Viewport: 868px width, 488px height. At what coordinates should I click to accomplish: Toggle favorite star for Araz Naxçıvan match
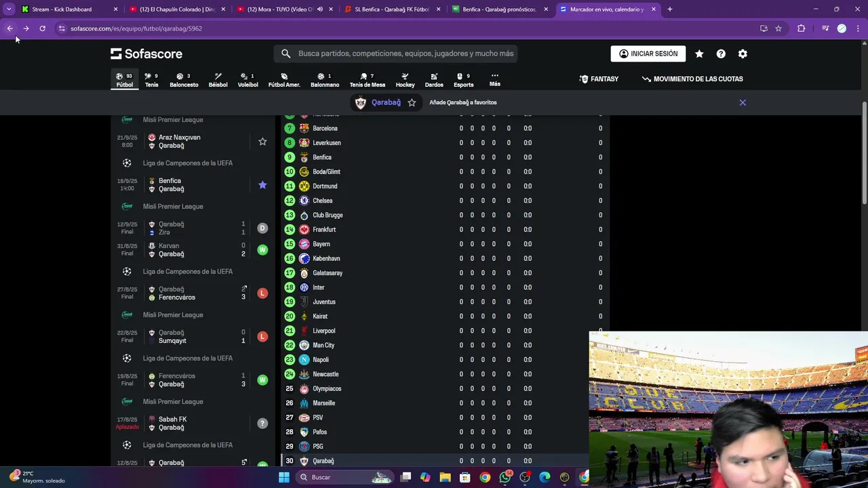point(262,142)
